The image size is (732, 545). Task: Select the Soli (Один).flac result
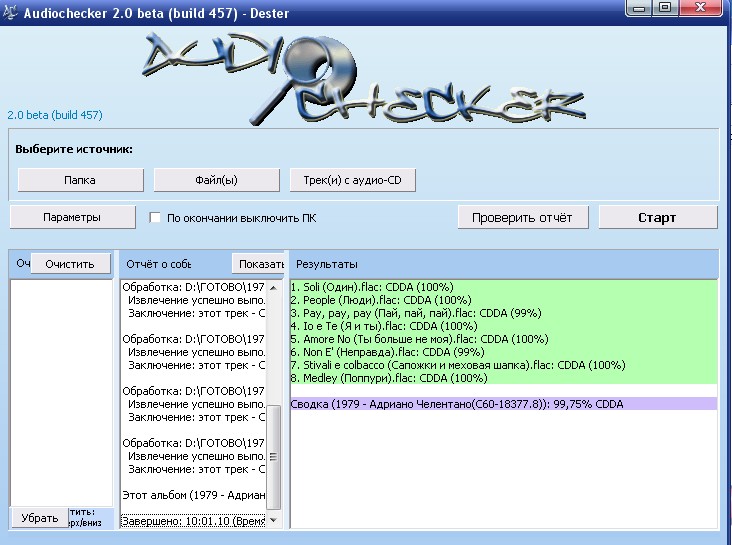[x=380, y=286]
